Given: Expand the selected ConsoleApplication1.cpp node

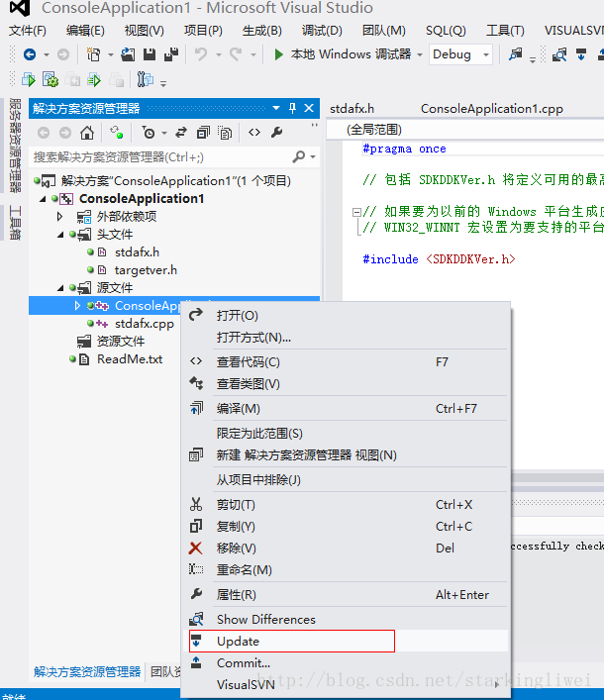Looking at the screenshot, I should tap(77, 306).
